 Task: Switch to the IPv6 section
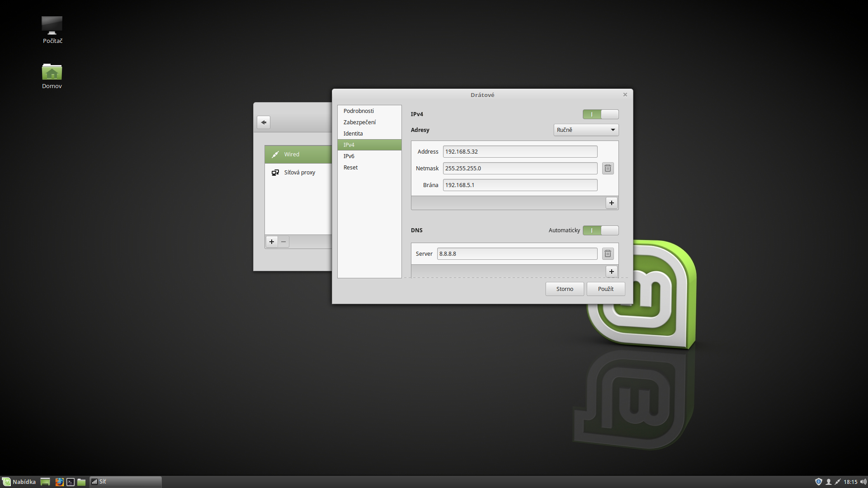349,156
